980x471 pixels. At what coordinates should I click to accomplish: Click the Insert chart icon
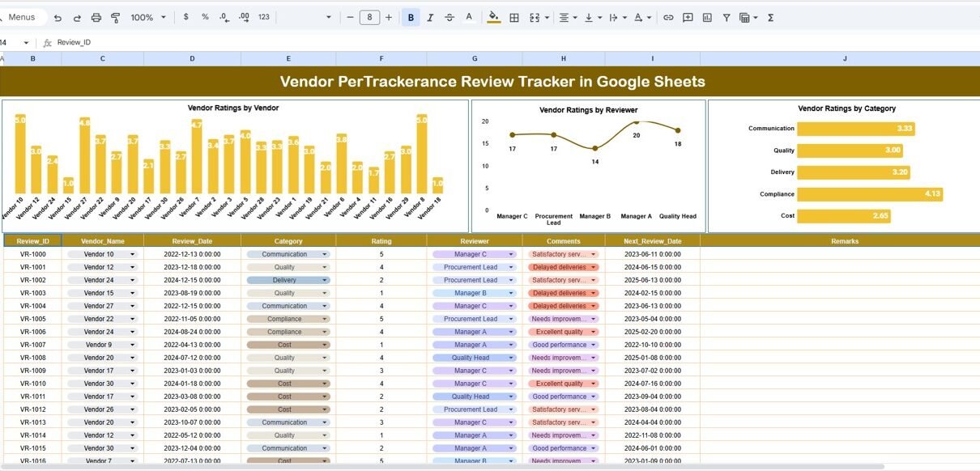(x=707, y=17)
